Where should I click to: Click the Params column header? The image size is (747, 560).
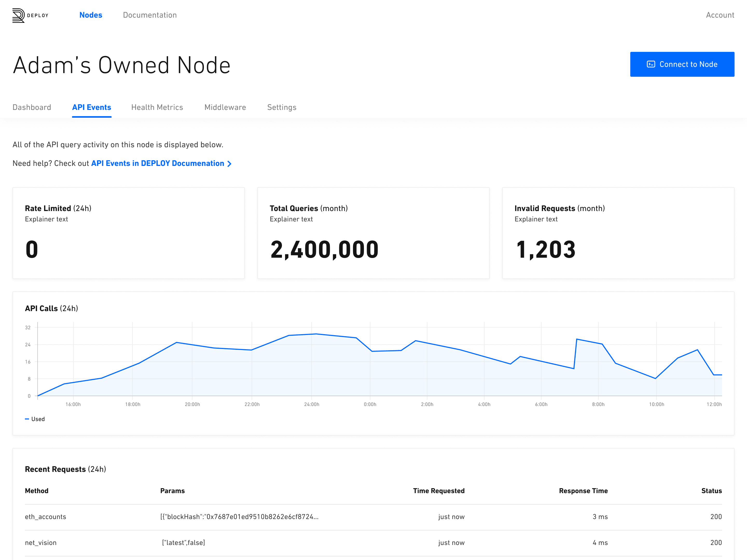click(172, 491)
